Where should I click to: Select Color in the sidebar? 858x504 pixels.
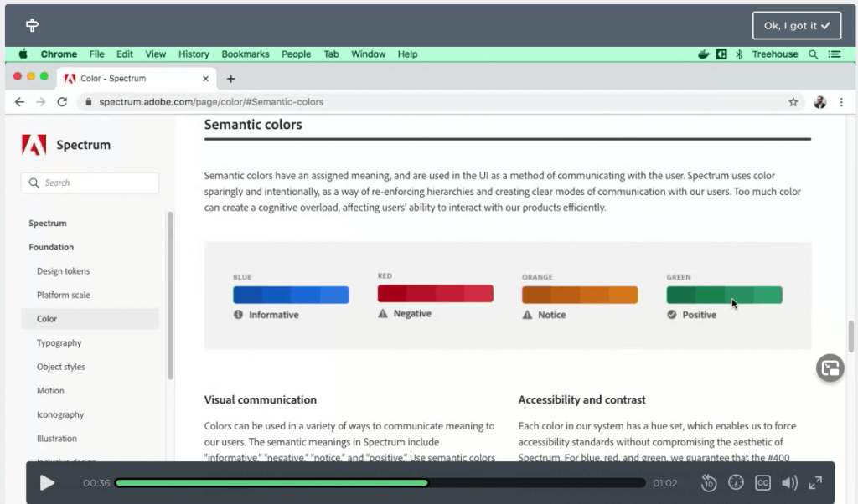pos(90,319)
